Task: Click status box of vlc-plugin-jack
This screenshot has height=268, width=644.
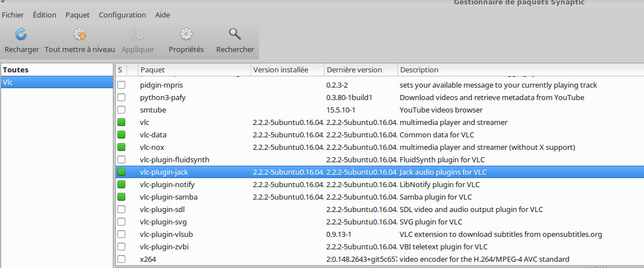Action: (121, 172)
